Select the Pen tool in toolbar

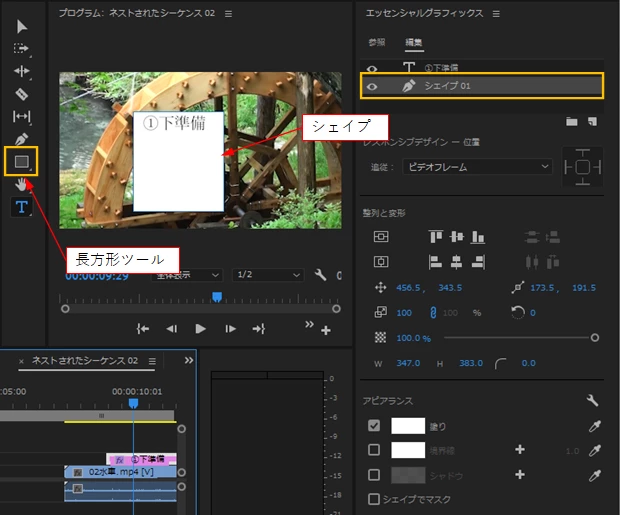21,139
